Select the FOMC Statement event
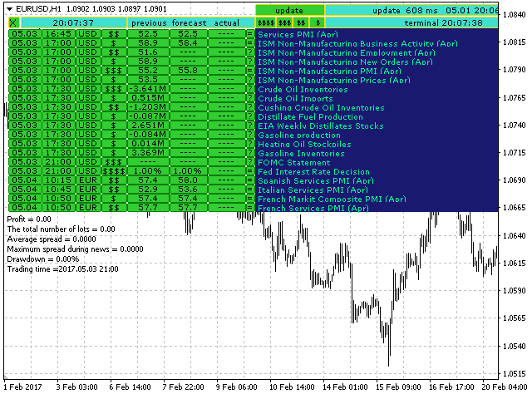 tap(293, 163)
